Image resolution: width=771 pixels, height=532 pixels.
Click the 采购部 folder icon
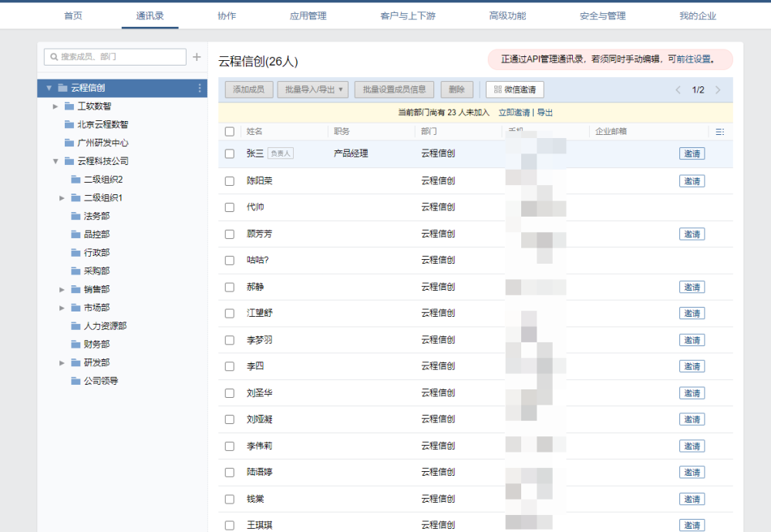76,271
